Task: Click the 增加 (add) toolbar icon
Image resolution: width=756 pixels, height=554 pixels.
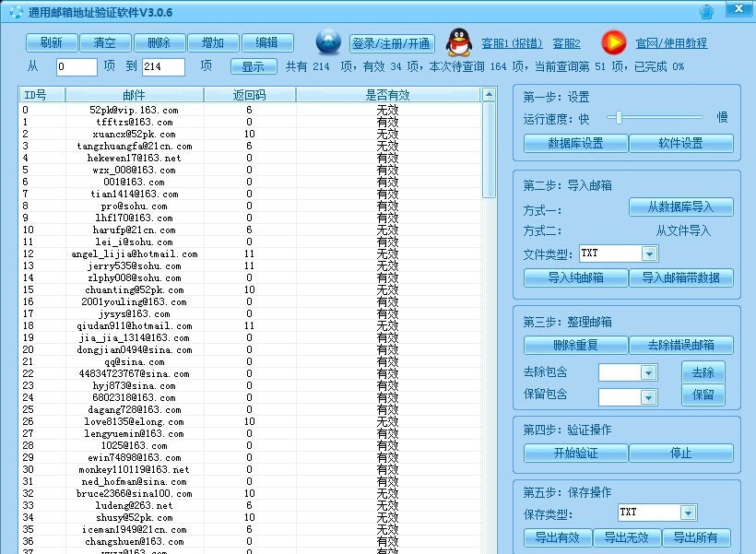Action: [213, 42]
